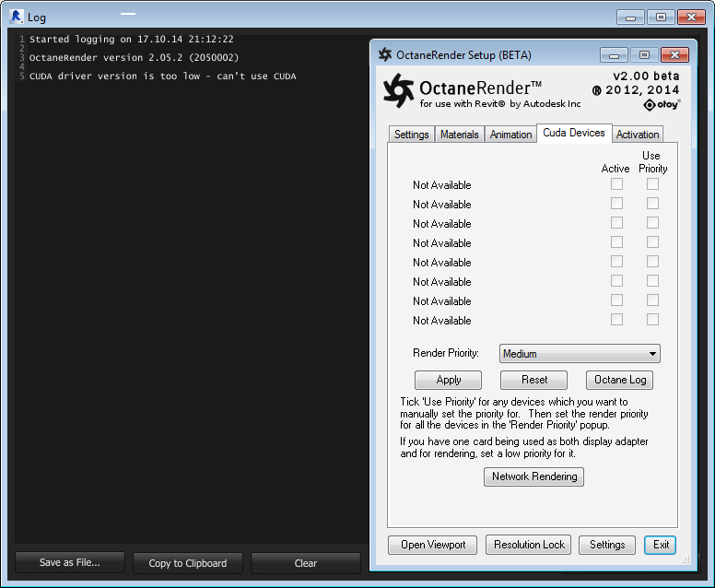Open the Activation tab

[638, 135]
